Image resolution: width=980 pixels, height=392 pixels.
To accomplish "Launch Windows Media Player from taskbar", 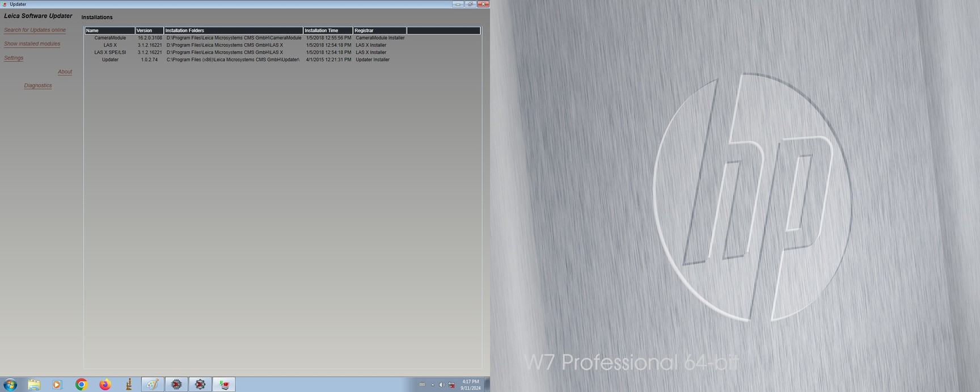I will (57, 385).
